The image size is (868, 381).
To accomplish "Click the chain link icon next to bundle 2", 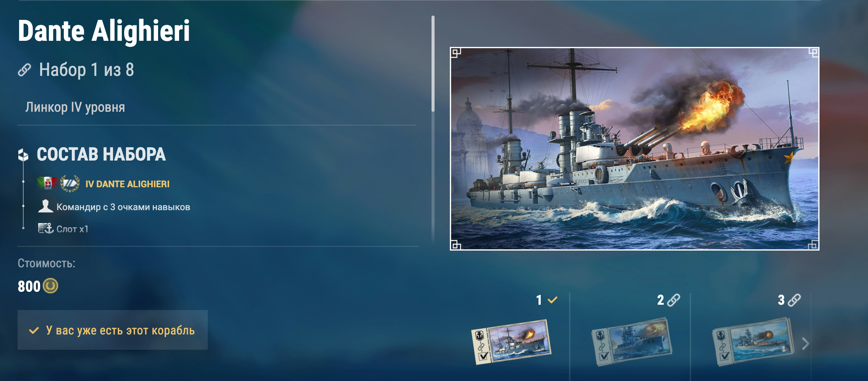I will tap(674, 300).
